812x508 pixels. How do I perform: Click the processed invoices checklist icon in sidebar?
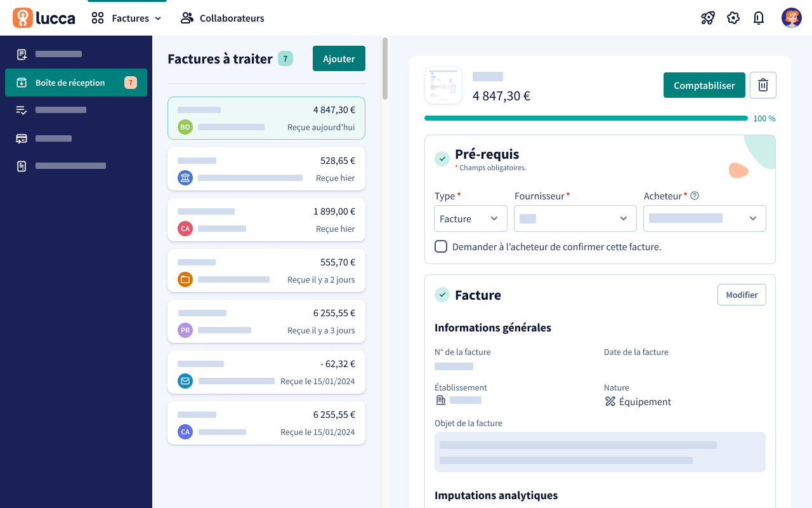click(21, 109)
